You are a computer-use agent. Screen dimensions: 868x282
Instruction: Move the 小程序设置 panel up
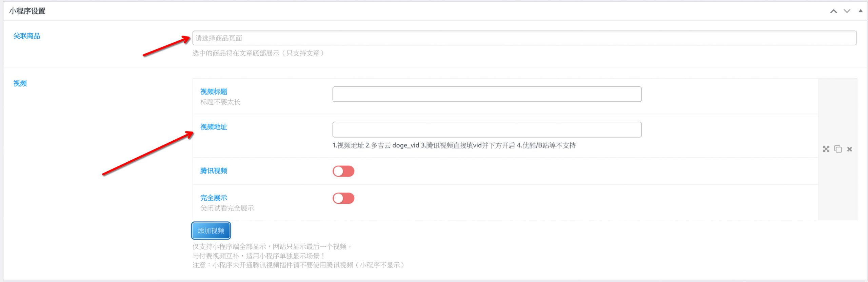833,11
